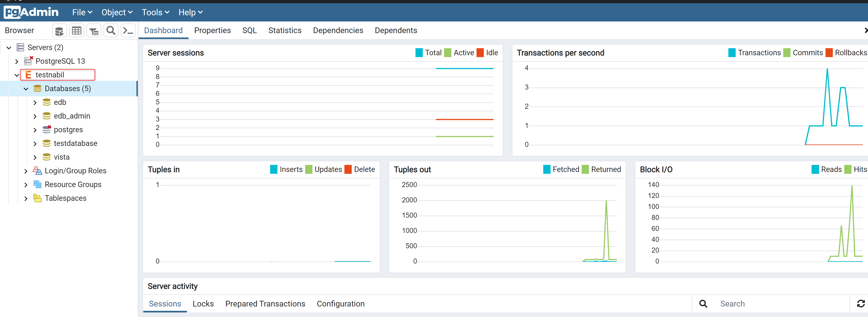Screen dimensions: 868x317
Task: Open the Query Tool toolbar icon
Action: [59, 31]
